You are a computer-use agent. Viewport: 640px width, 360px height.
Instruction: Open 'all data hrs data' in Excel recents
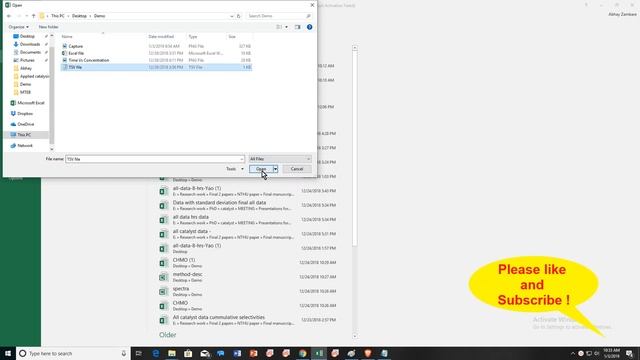click(247, 220)
